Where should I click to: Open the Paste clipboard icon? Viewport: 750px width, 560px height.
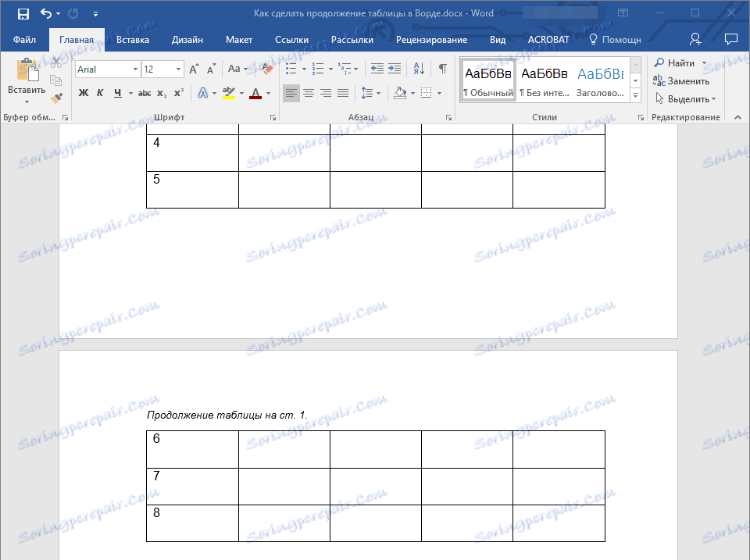point(27,70)
